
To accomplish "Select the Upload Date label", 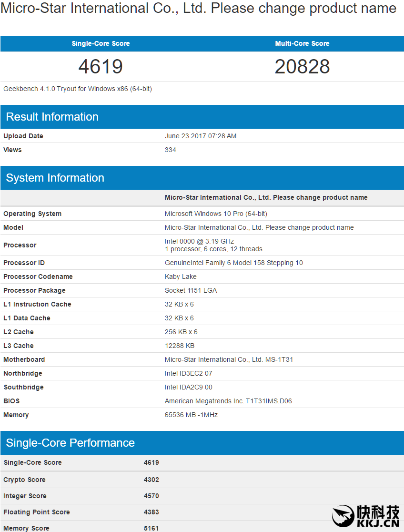I will coord(23,136).
